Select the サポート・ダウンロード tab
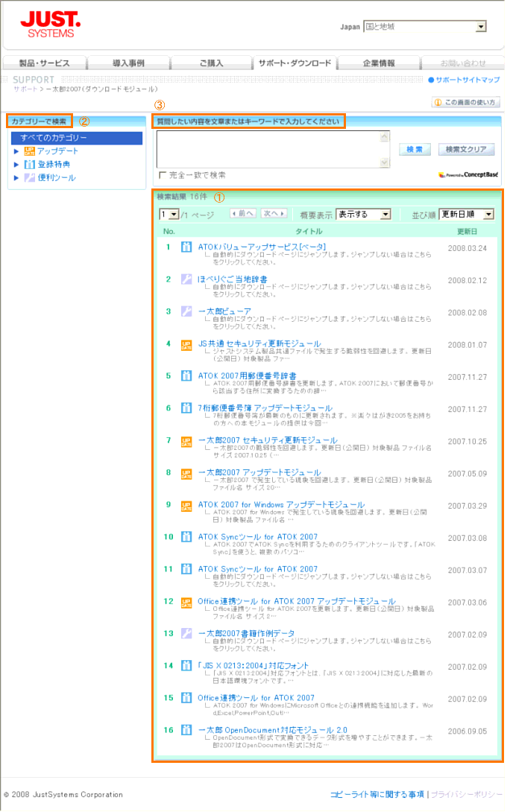The width and height of the screenshot is (507, 812). (295, 63)
